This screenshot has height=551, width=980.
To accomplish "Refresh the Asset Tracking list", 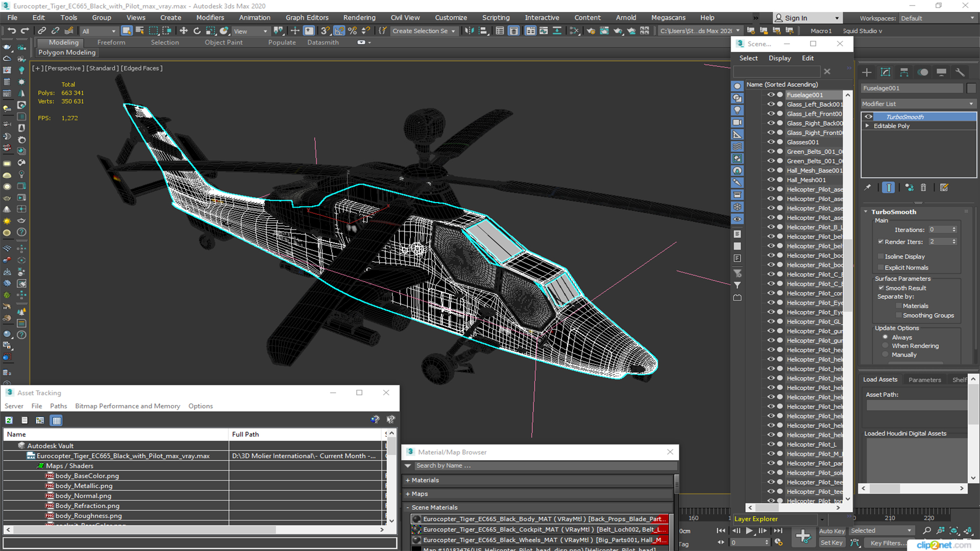I will tap(9, 420).
